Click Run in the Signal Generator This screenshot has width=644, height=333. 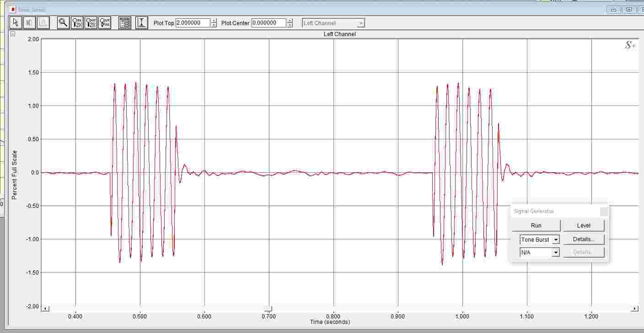[x=536, y=226]
